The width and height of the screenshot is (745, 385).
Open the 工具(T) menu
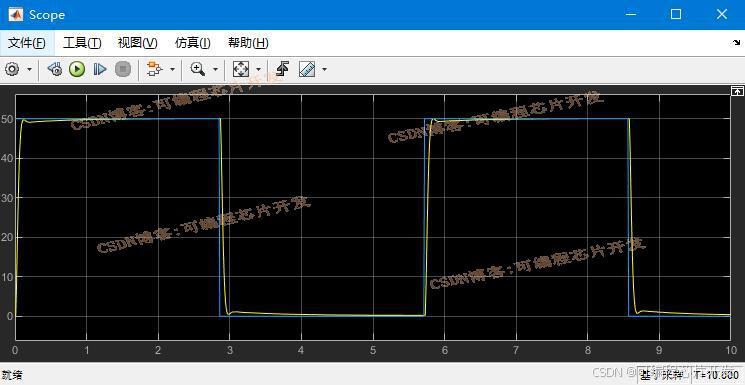click(x=82, y=43)
